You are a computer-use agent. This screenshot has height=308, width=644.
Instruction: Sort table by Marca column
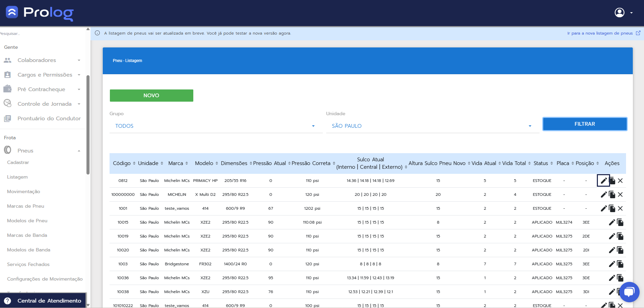click(x=178, y=163)
